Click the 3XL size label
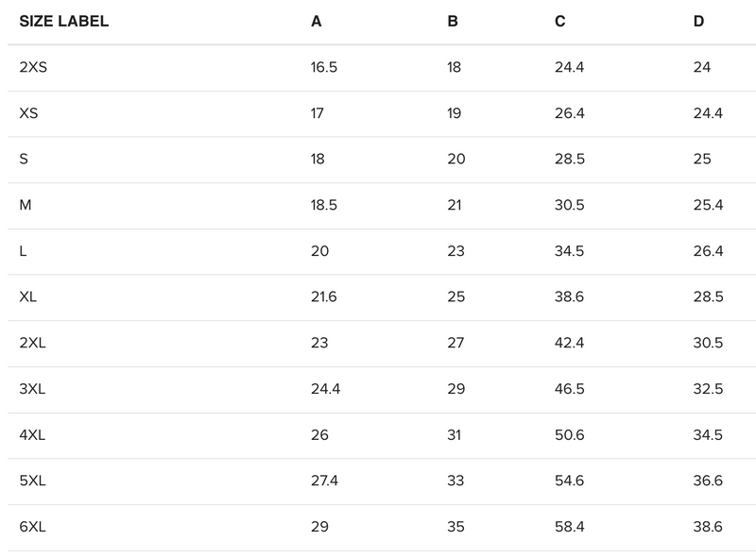Screen dimensions: 756x558 32,389
